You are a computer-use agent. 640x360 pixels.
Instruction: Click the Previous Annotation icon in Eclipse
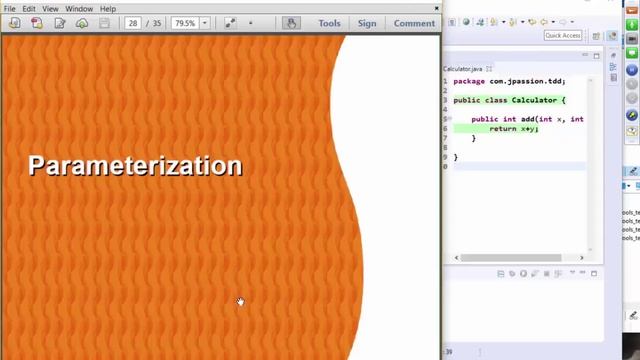click(513, 22)
